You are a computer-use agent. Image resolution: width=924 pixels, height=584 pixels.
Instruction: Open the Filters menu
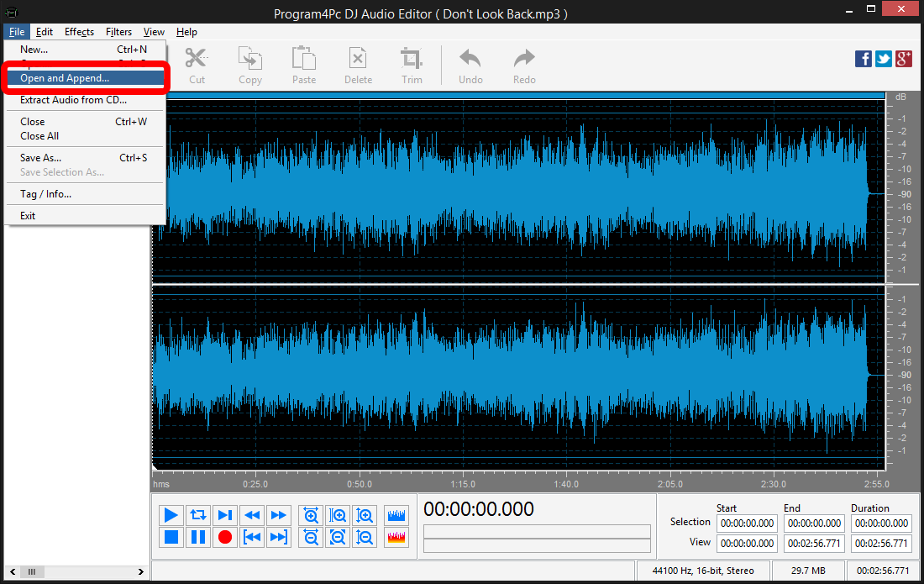(x=118, y=31)
